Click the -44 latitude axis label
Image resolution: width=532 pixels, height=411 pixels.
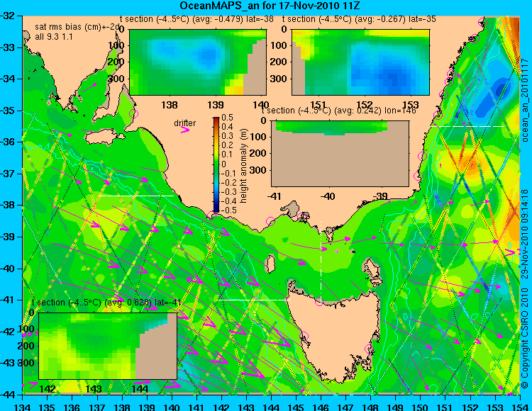tap(8, 395)
